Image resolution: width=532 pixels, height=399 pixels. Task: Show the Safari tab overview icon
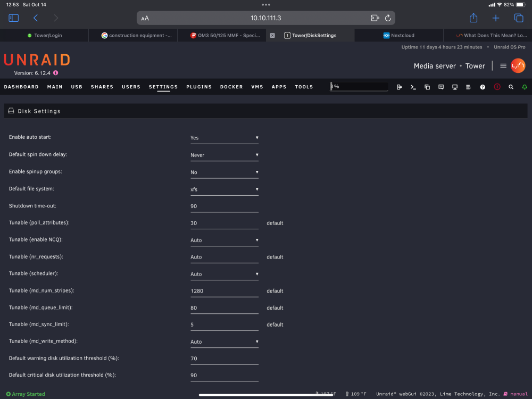pyautogui.click(x=518, y=18)
